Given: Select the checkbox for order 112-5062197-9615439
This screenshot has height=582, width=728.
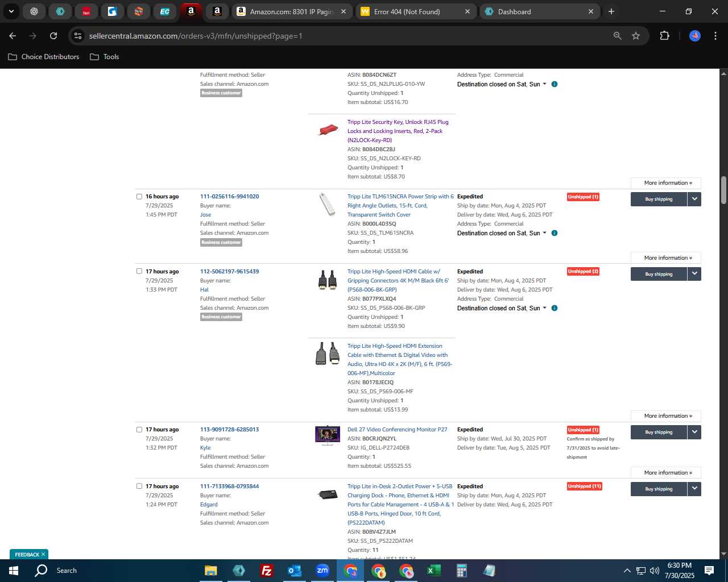Looking at the screenshot, I should coord(139,271).
